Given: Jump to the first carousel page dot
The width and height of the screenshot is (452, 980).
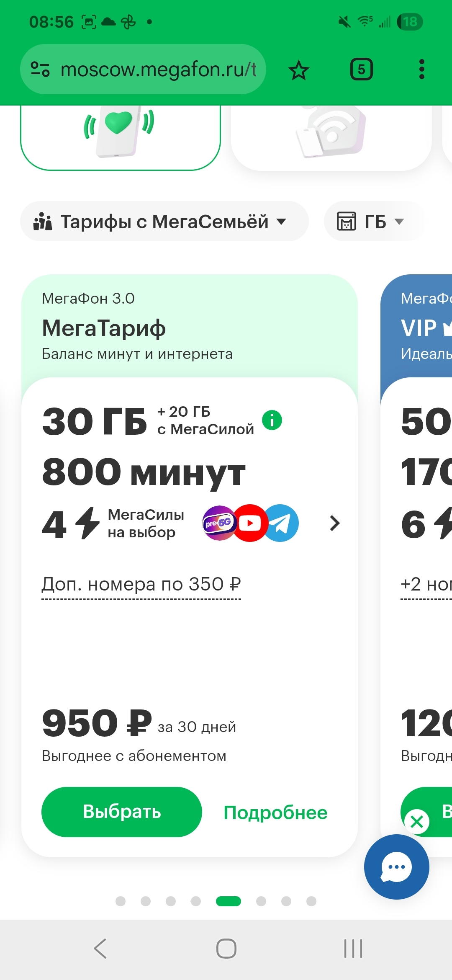Looking at the screenshot, I should pos(121,901).
